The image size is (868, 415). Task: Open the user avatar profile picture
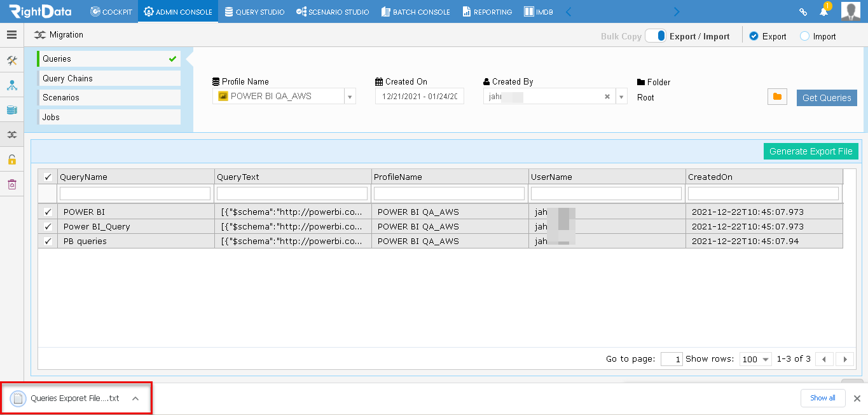(x=851, y=11)
